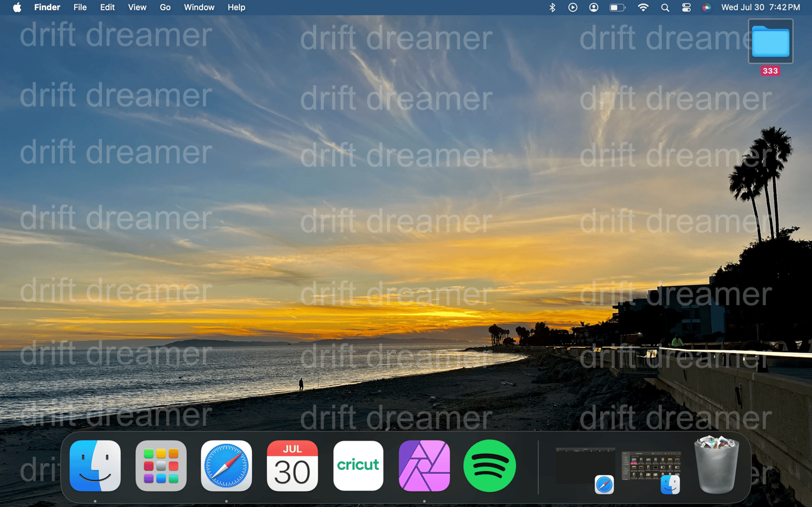Image resolution: width=812 pixels, height=507 pixels.
Task: Restore the minimized Safari window in Dock
Action: (x=586, y=470)
